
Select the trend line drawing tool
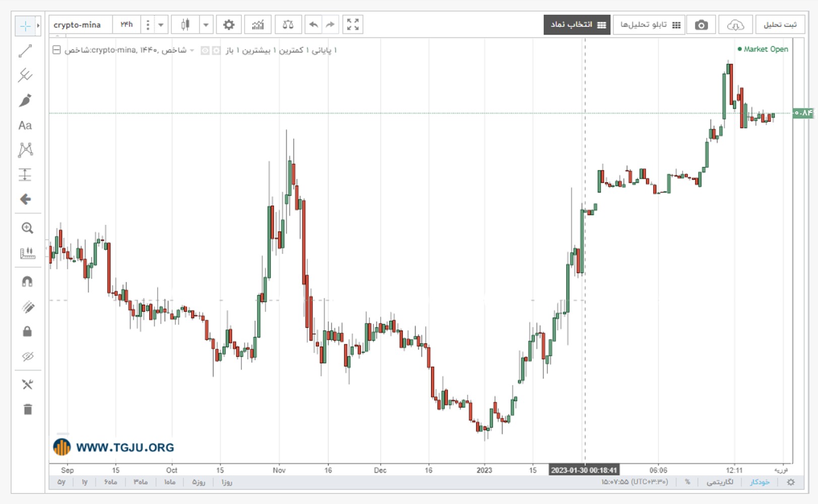click(25, 51)
